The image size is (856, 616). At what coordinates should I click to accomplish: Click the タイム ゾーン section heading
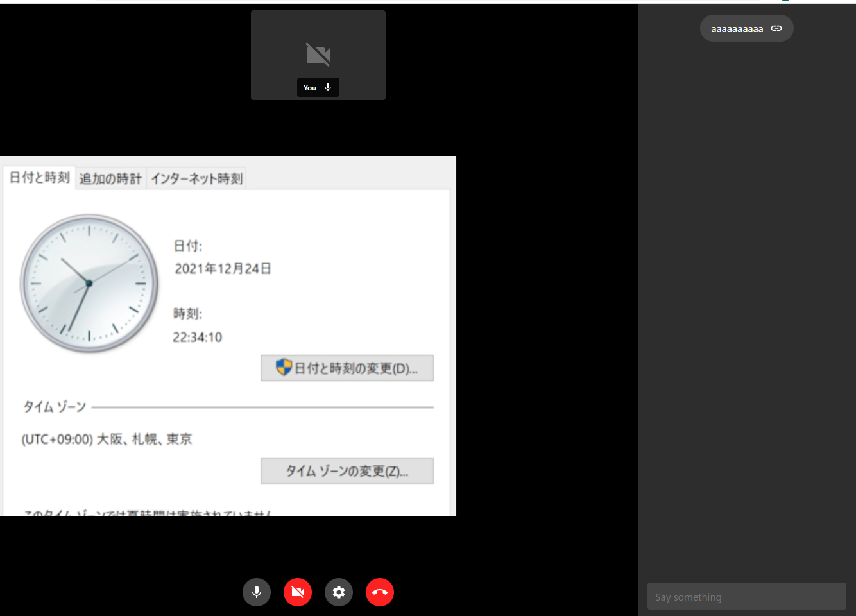click(55, 407)
